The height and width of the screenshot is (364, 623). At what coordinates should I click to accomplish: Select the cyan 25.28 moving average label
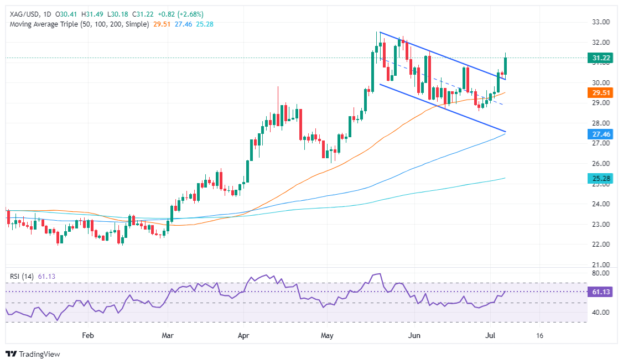point(600,179)
